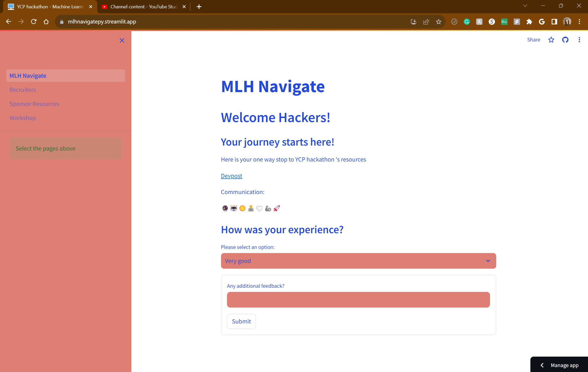Open the GitHub repository icon

pyautogui.click(x=565, y=40)
